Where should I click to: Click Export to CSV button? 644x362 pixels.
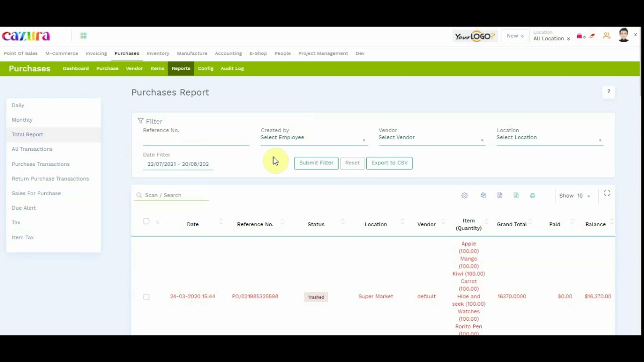point(389,163)
